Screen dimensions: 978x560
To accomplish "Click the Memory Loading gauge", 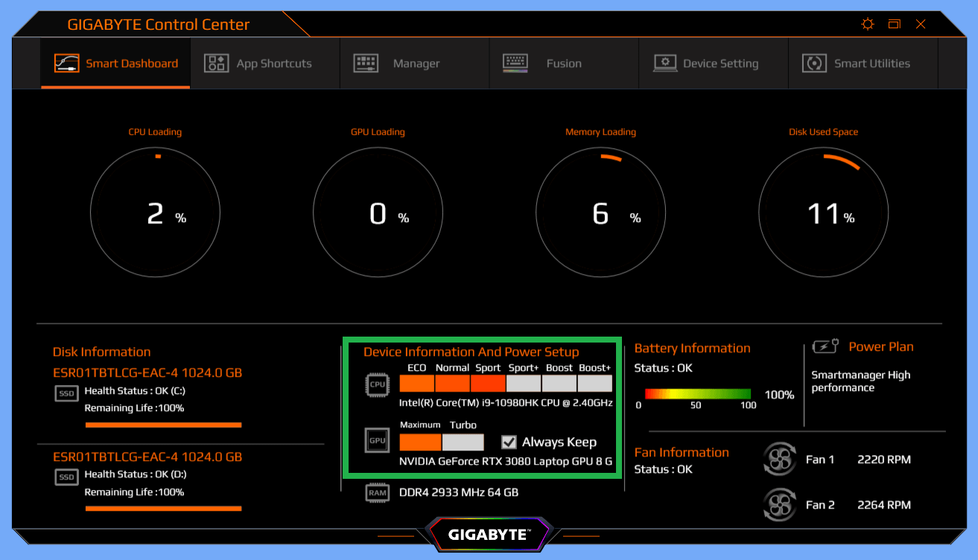I will pos(600,212).
